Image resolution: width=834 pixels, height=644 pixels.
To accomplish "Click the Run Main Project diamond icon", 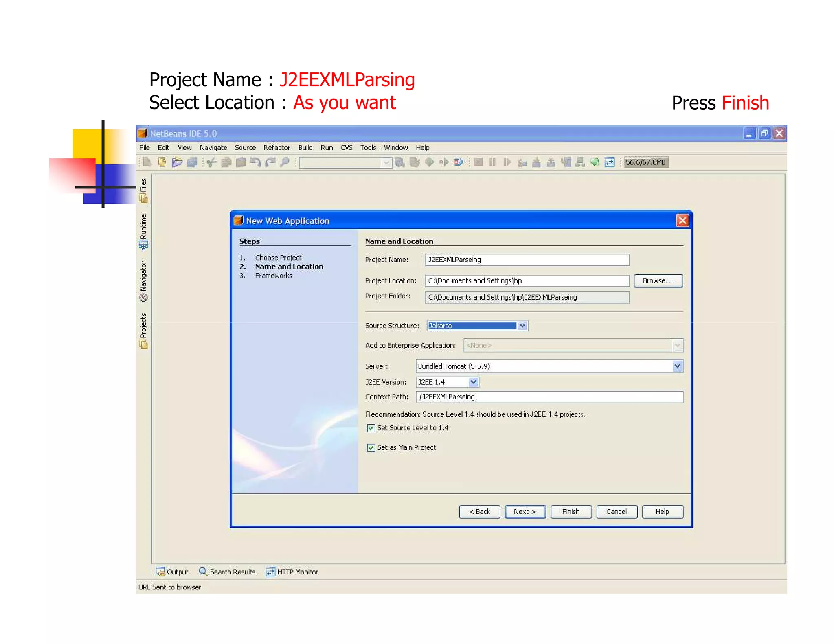I will click(429, 162).
